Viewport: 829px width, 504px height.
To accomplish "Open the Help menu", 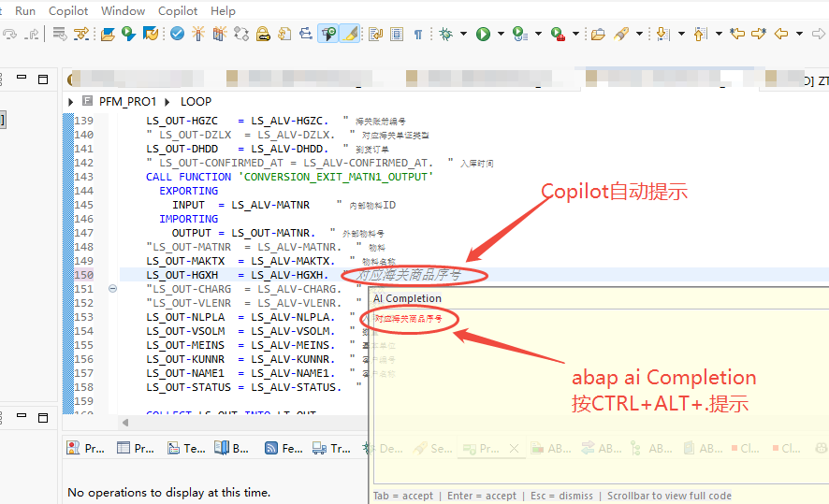I will pos(223,10).
